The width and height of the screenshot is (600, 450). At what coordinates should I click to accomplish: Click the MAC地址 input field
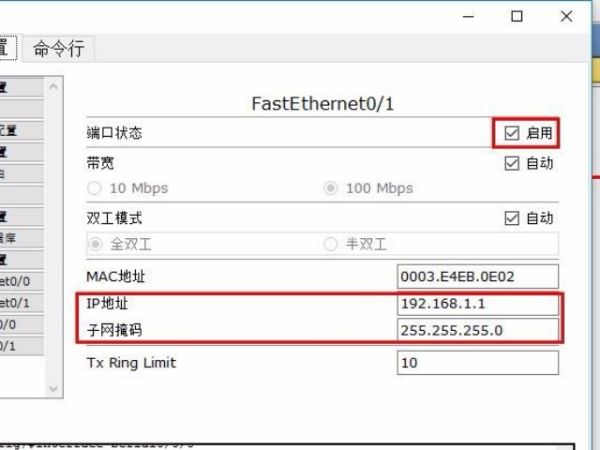click(x=478, y=276)
